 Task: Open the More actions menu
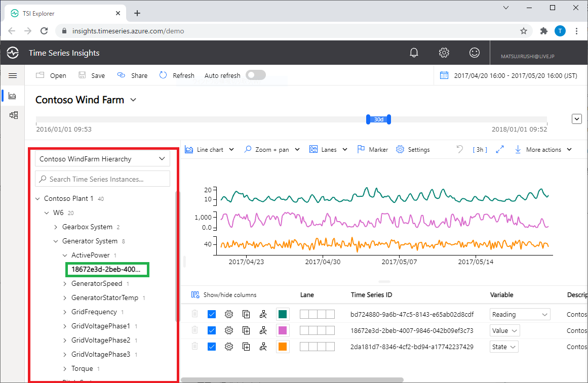pos(543,150)
